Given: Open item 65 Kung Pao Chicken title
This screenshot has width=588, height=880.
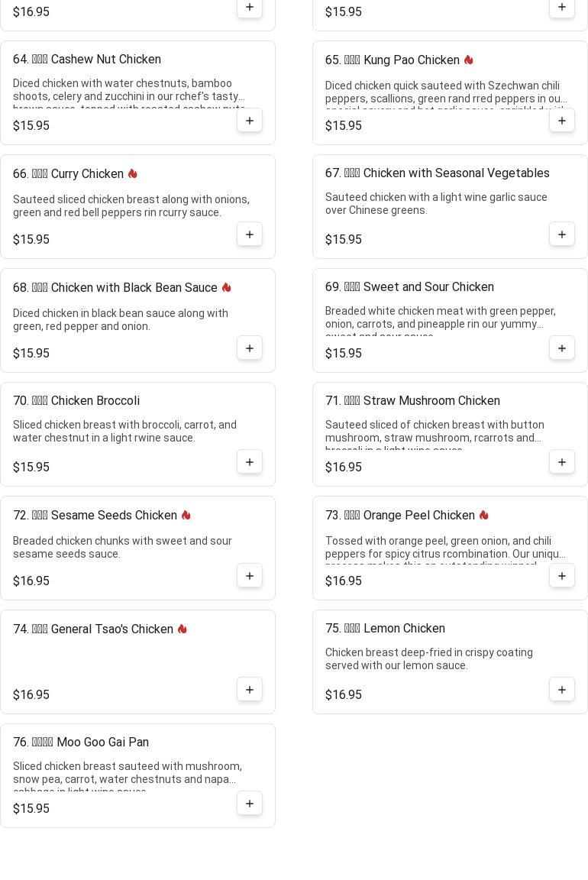Looking at the screenshot, I should (x=392, y=60).
